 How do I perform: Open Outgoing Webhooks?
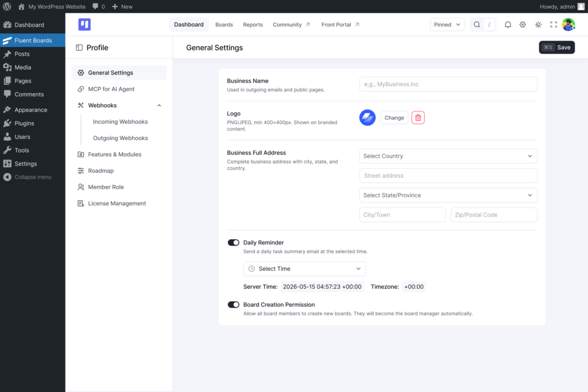click(x=121, y=138)
